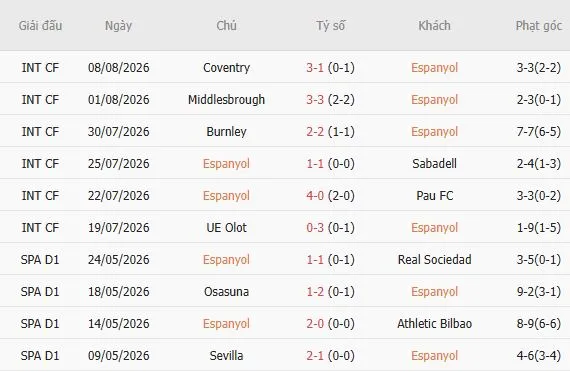570x372 pixels.
Task: Click Espanyol in the 08/08/2026 match
Action: pyautogui.click(x=434, y=68)
